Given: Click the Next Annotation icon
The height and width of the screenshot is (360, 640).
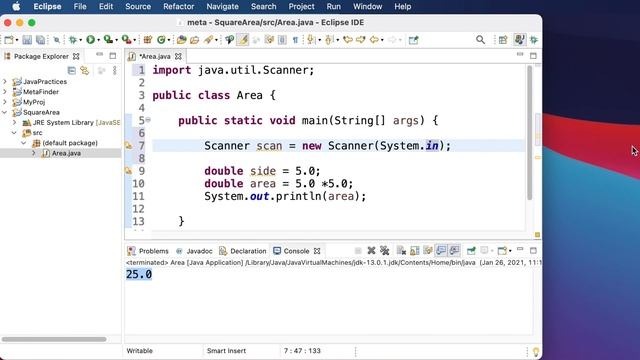Looking at the screenshot, I should pyautogui.click(x=311, y=40).
